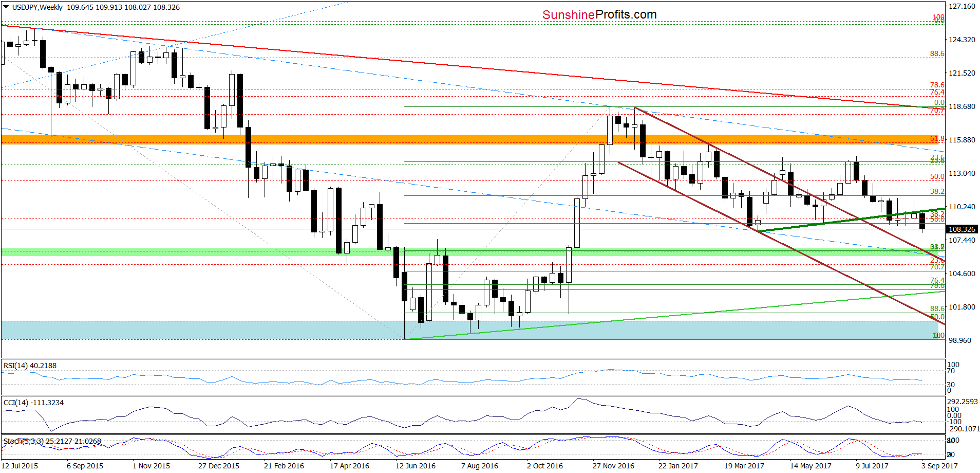Select the light blue support zone rectangle
The height and width of the screenshot is (473, 980).
[x=470, y=330]
